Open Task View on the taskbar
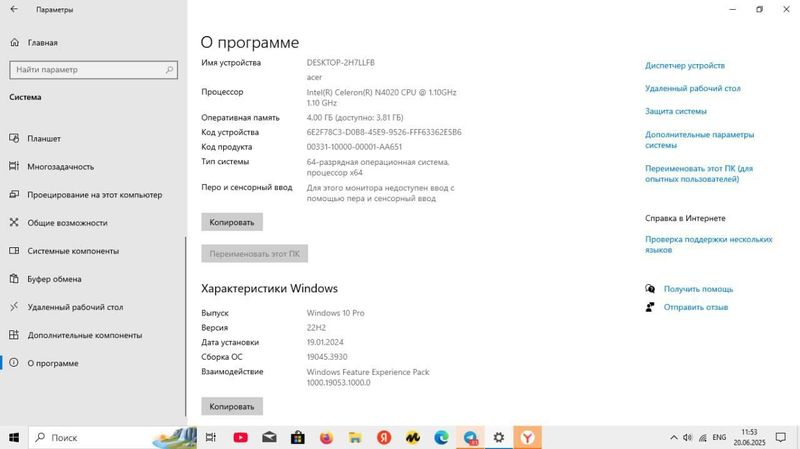 pyautogui.click(x=210, y=437)
